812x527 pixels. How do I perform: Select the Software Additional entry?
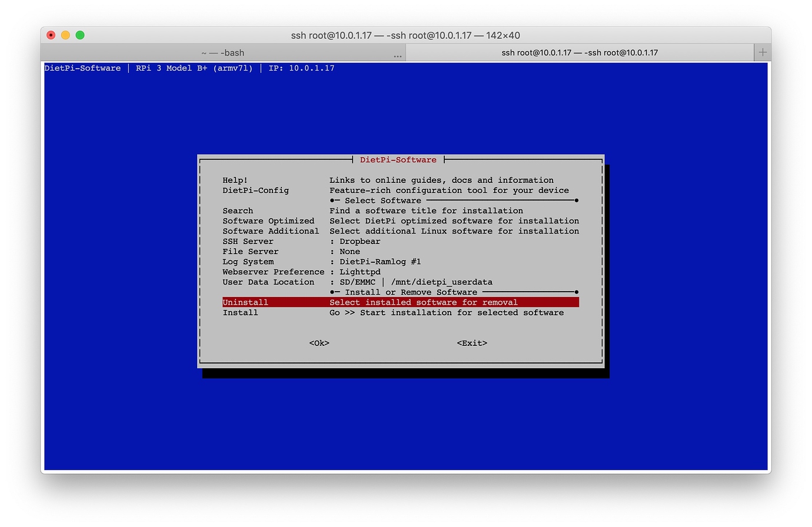point(400,231)
